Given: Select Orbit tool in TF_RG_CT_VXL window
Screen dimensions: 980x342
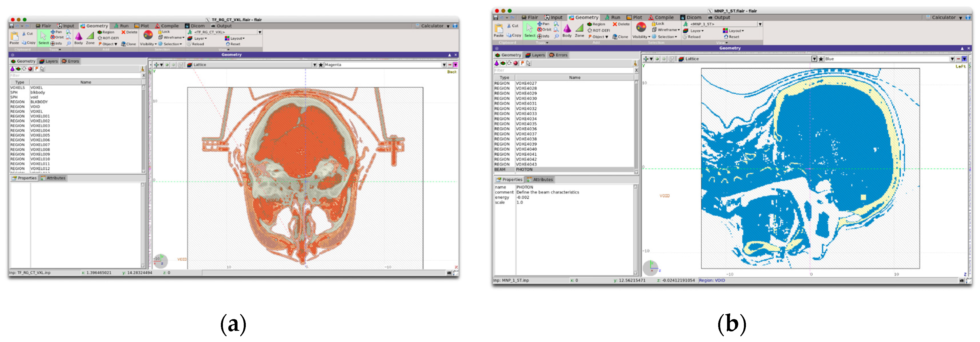Looking at the screenshot, I should point(57,37).
